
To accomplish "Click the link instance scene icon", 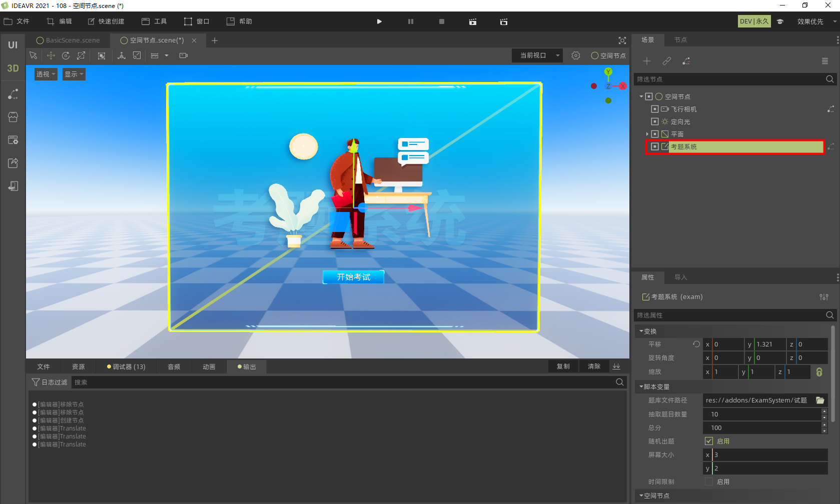I will [667, 61].
